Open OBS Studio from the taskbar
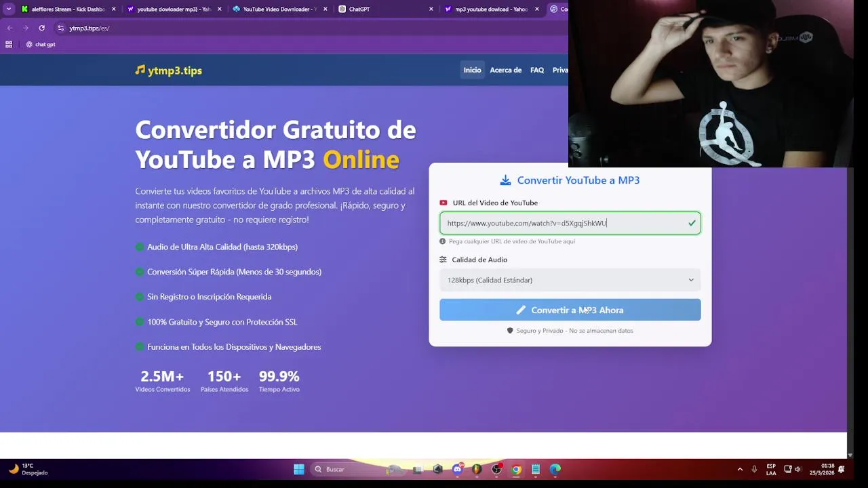 [497, 469]
